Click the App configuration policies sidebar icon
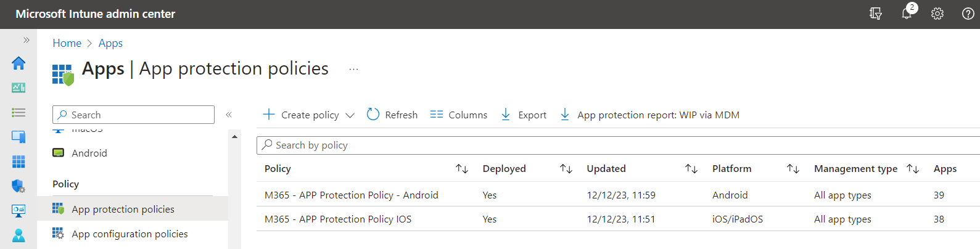This screenshot has height=249, width=980. 59,234
